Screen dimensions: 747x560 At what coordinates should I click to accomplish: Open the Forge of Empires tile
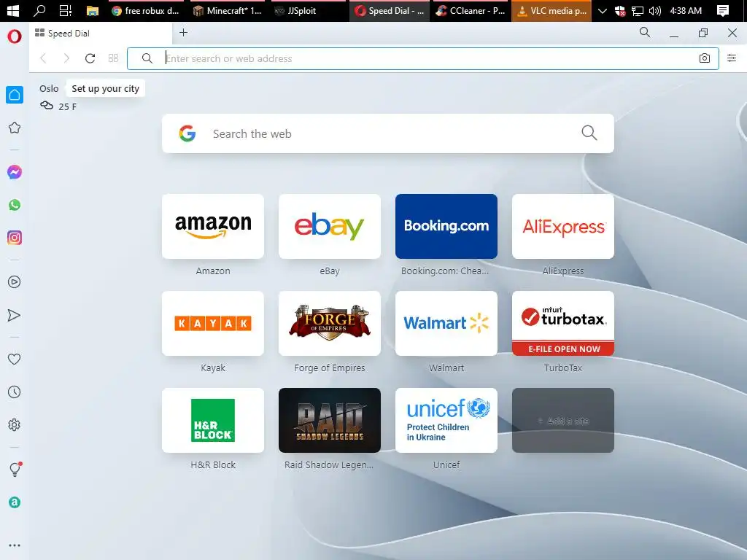tap(330, 323)
